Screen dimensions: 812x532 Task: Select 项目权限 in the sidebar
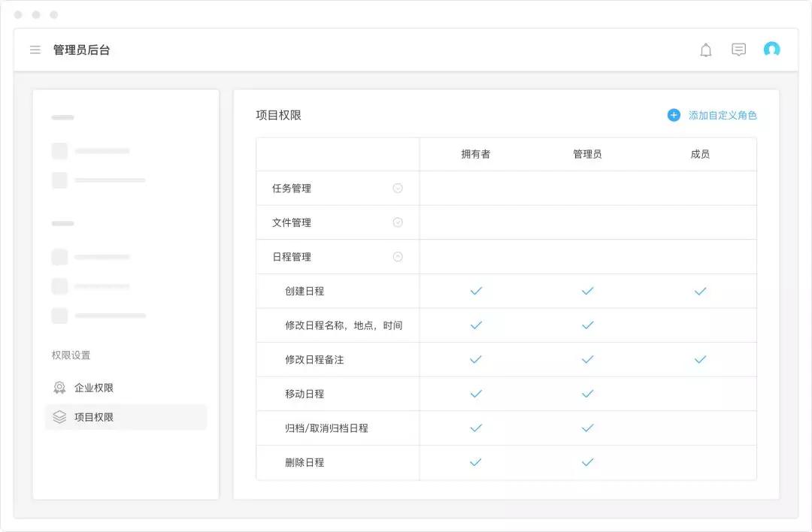coord(94,417)
